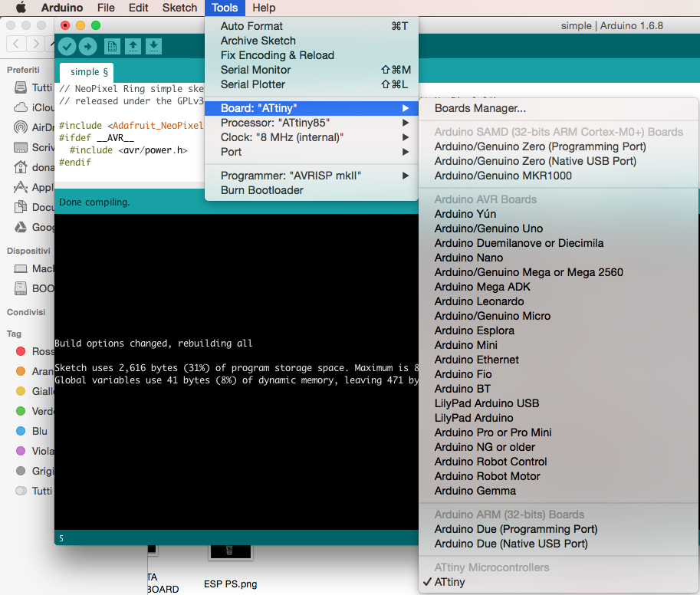Open the Edit menu
Image resolution: width=700 pixels, height=595 pixels.
[x=139, y=8]
